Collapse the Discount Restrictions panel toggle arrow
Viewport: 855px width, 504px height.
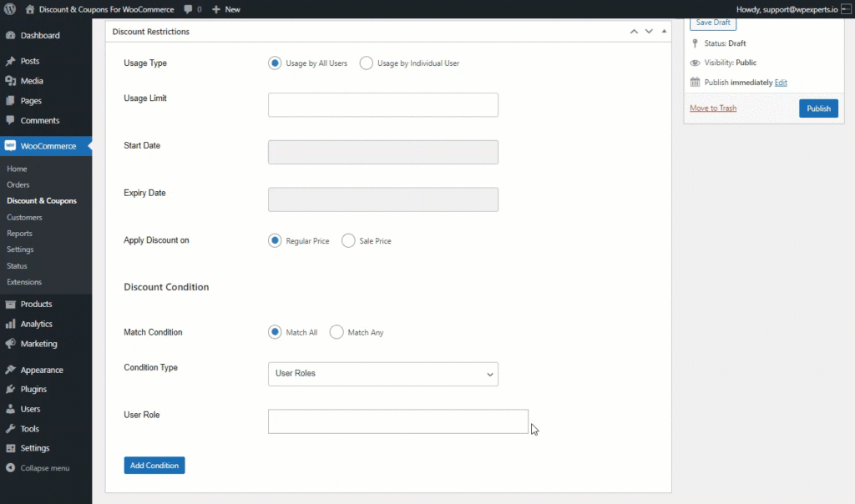pyautogui.click(x=664, y=32)
